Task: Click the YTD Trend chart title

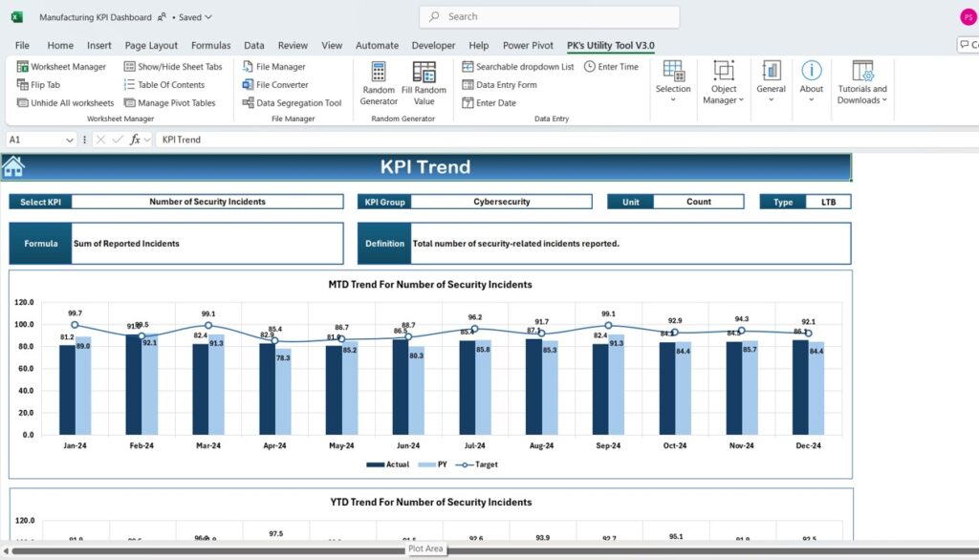Action: (431, 503)
